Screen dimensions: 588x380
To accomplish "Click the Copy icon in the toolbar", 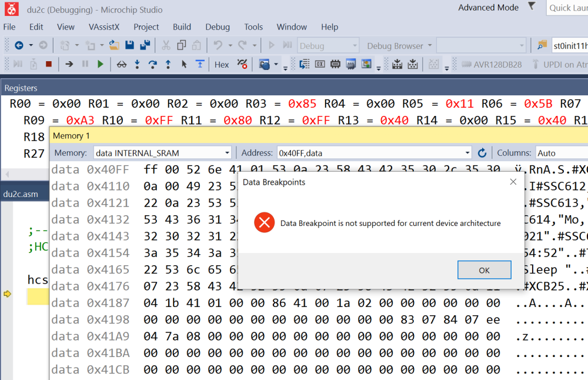I will (182, 45).
